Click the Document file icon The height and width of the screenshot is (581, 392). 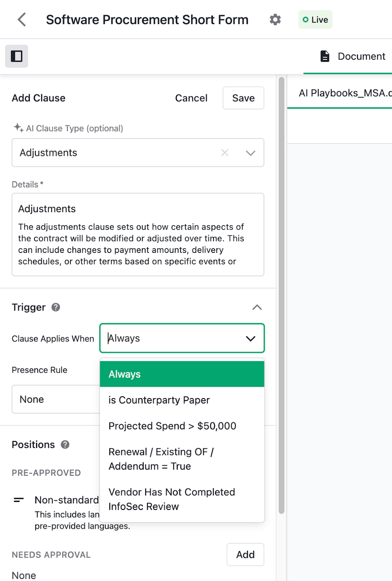click(325, 56)
